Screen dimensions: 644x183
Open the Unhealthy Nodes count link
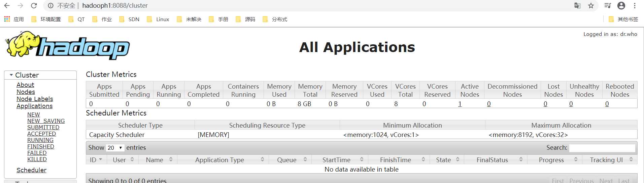click(x=571, y=104)
